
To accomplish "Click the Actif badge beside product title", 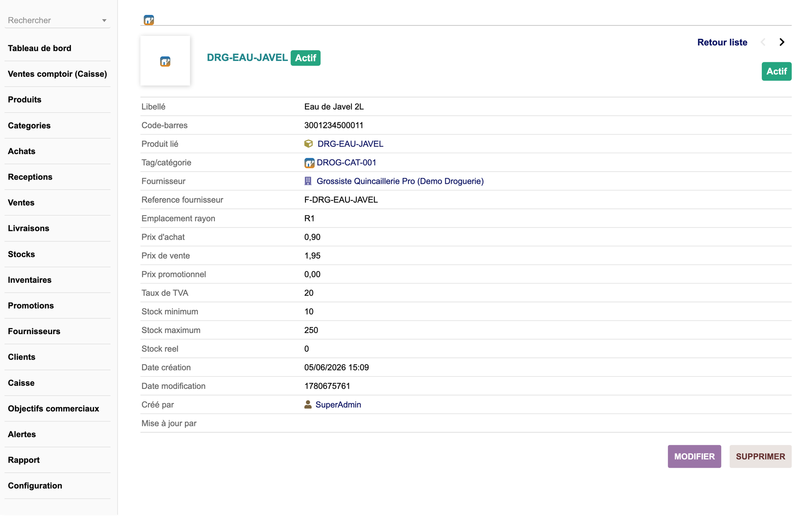I will (305, 58).
